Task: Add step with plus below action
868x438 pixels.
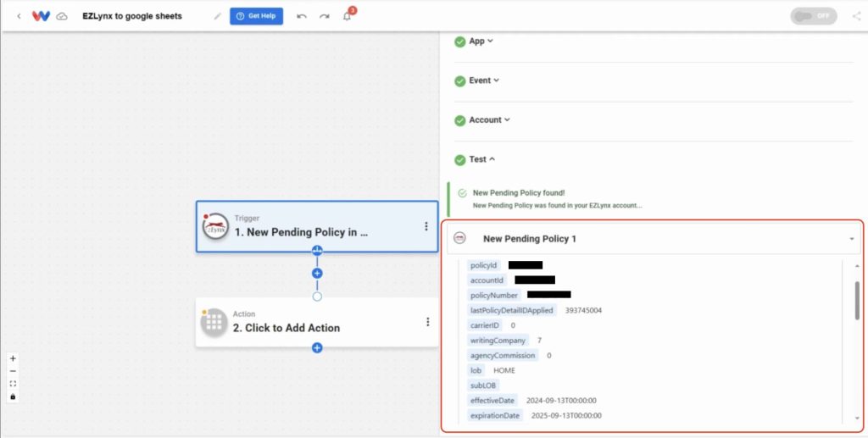Action: 317,348
